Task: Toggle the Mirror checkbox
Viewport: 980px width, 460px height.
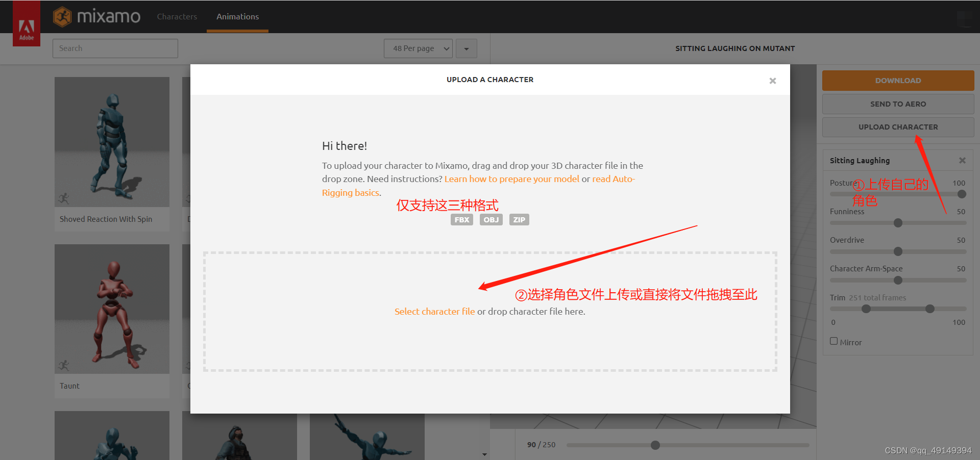Action: point(834,341)
